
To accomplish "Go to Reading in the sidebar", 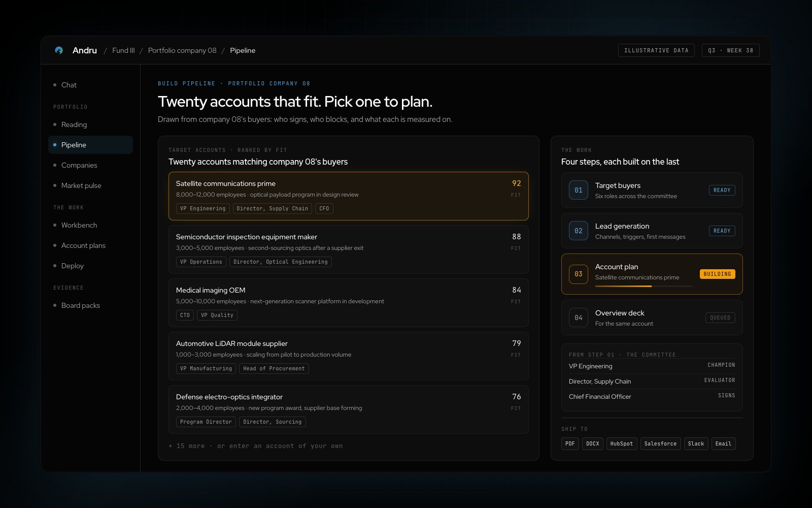I will click(x=90, y=124).
